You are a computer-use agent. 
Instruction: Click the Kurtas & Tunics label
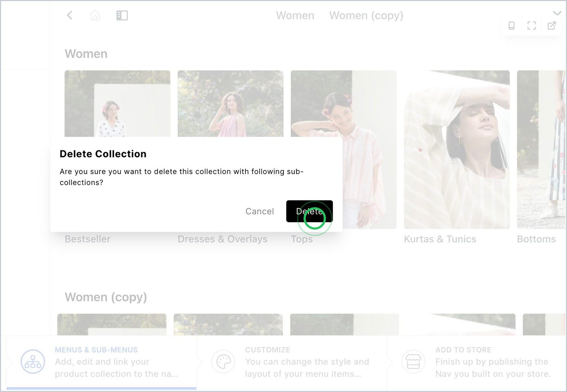[440, 239]
